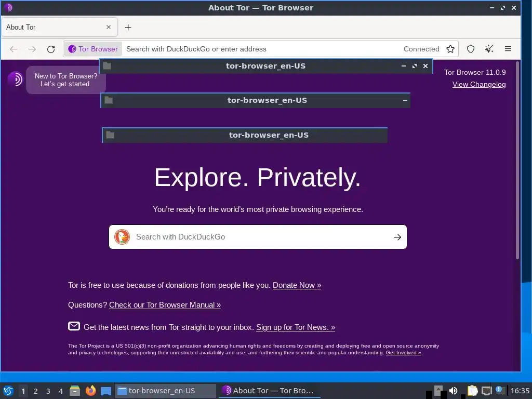Click the network monitor tray icon
The width and height of the screenshot is (532, 399).
[486, 391]
